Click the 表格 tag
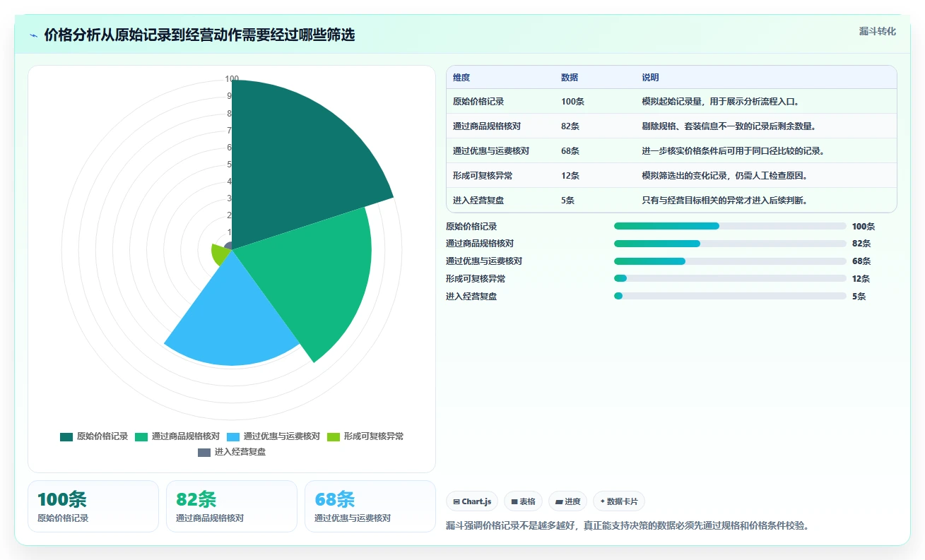The height and width of the screenshot is (560, 925). tap(523, 501)
